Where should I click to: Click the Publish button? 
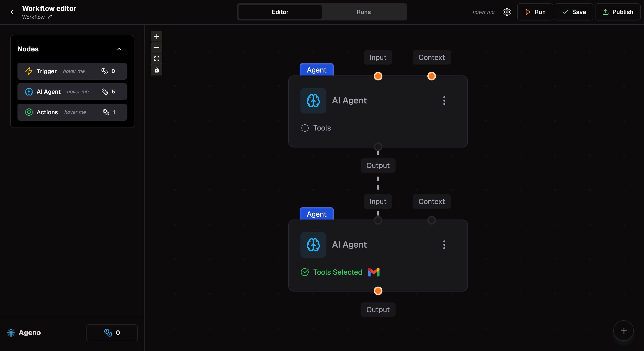pos(618,12)
